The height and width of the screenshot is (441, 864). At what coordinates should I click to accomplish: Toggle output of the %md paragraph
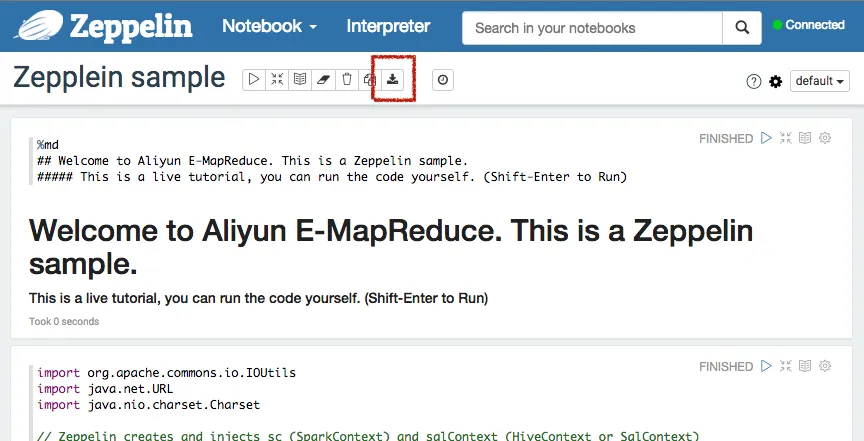click(x=805, y=138)
